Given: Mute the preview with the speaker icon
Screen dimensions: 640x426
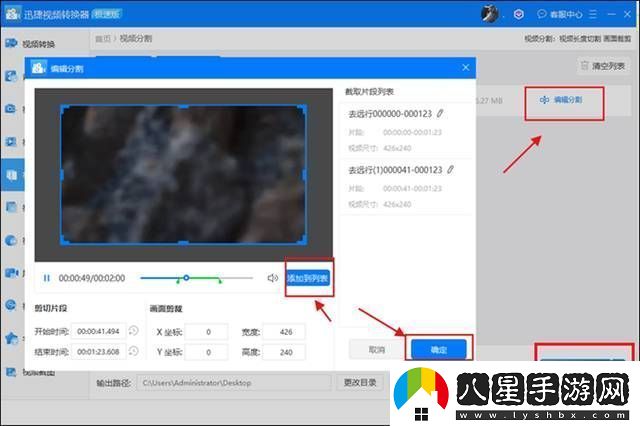Looking at the screenshot, I should coord(272,278).
